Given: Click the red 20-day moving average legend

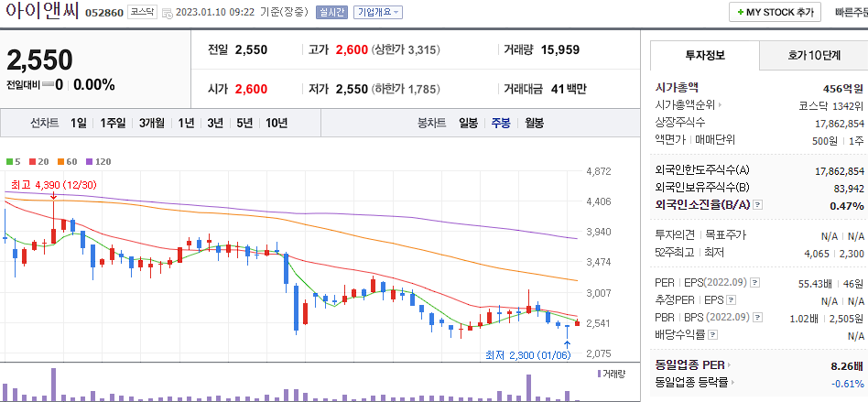Looking at the screenshot, I should click(x=38, y=162).
